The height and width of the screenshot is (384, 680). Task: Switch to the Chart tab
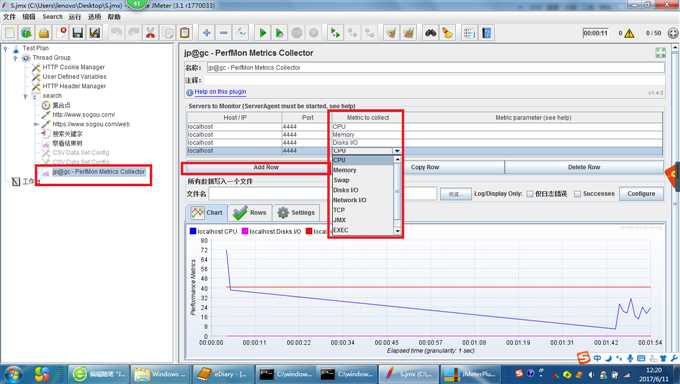tap(207, 213)
